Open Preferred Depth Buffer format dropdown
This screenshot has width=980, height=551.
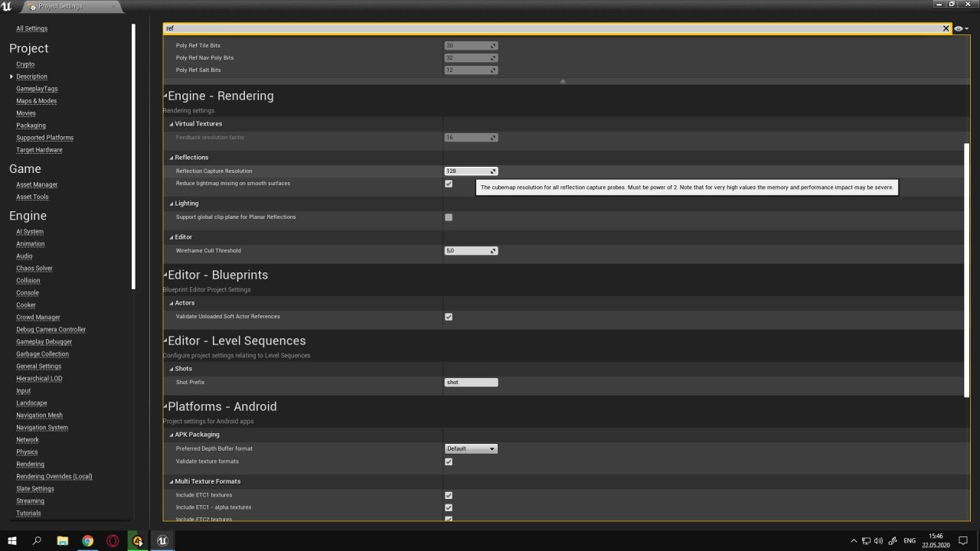[471, 448]
